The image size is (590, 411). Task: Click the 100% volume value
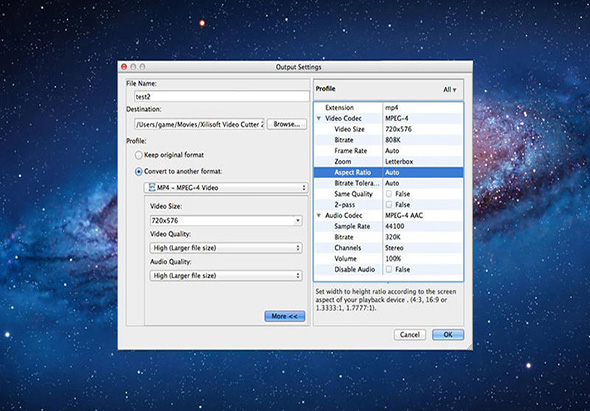[393, 259]
